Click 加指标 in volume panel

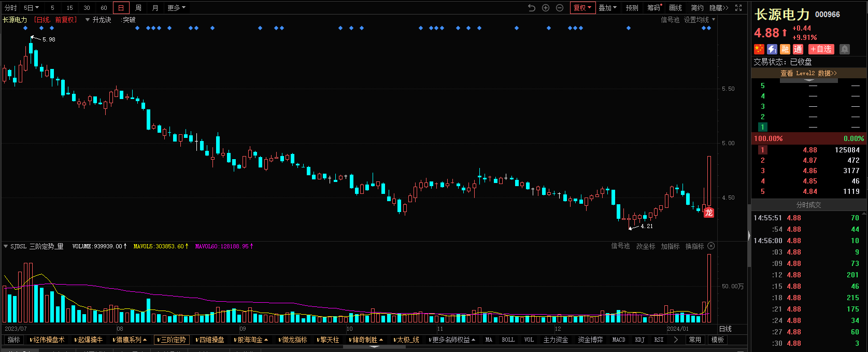670,246
